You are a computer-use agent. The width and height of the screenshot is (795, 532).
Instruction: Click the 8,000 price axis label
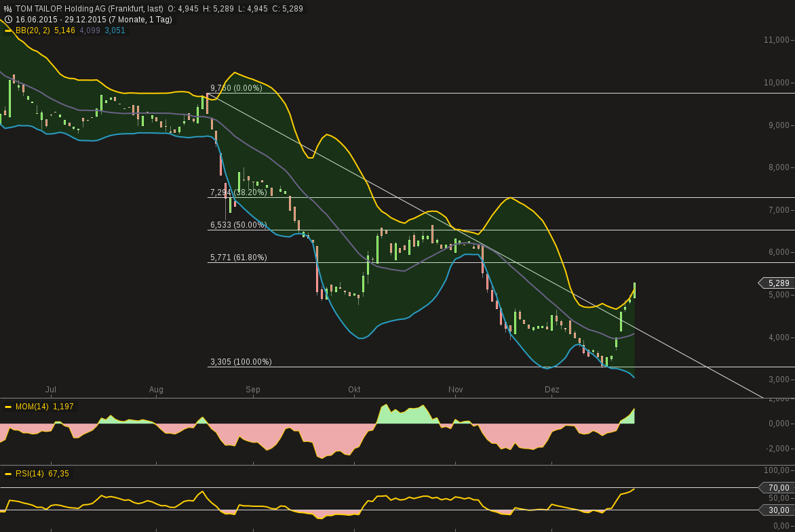pyautogui.click(x=779, y=167)
